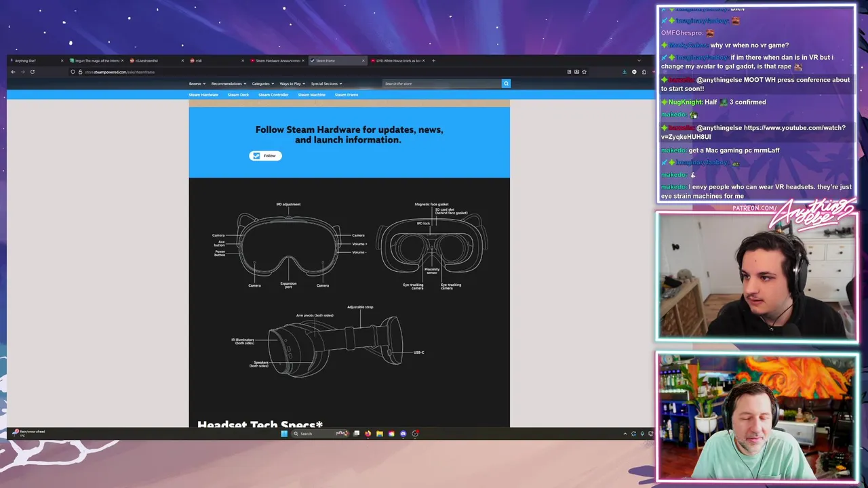Open the extensions puzzle icon in toolbar
The height and width of the screenshot is (488, 868).
tap(644, 72)
